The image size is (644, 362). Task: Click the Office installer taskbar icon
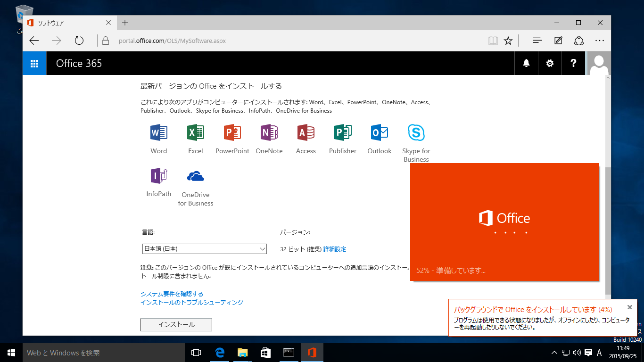tap(312, 353)
